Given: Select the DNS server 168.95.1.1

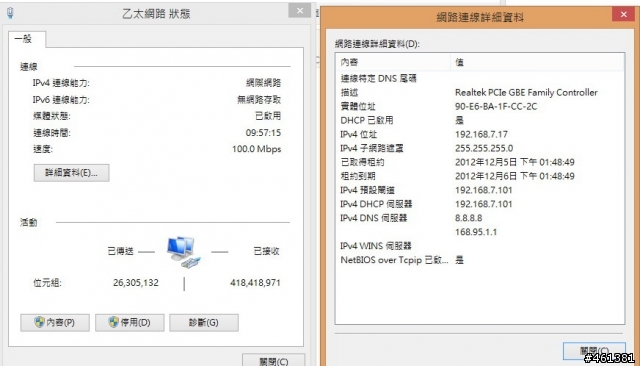Looking at the screenshot, I should pos(476,232).
